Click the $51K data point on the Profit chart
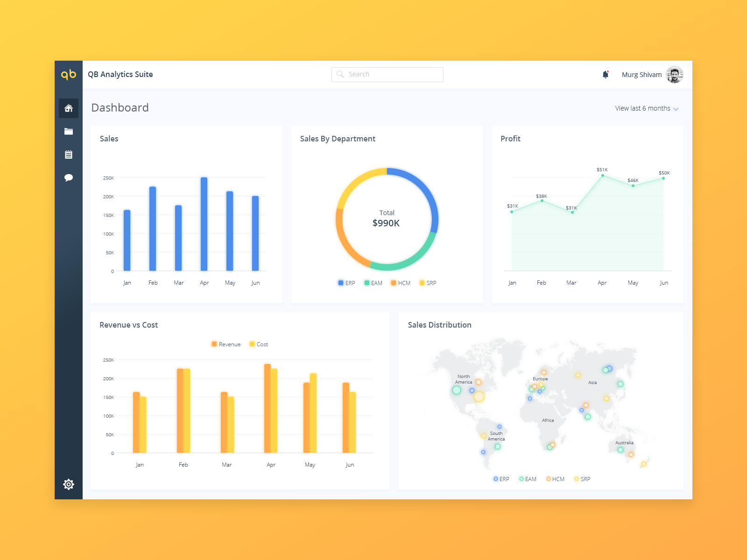Screen dimensions: 747x560 click(602, 175)
